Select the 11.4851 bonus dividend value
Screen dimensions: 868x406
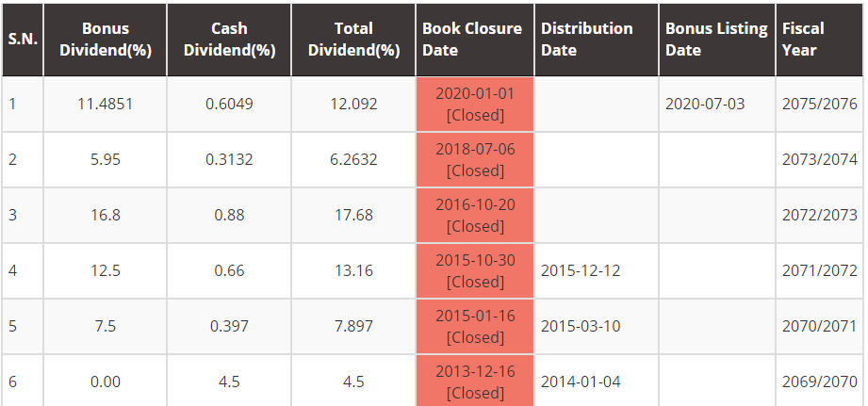click(x=105, y=104)
